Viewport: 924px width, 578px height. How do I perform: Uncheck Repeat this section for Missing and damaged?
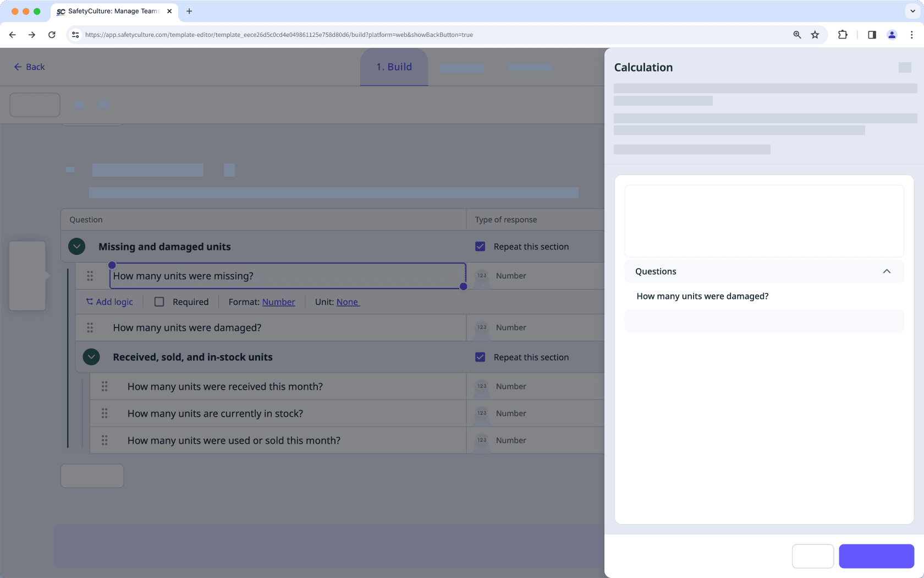point(480,247)
